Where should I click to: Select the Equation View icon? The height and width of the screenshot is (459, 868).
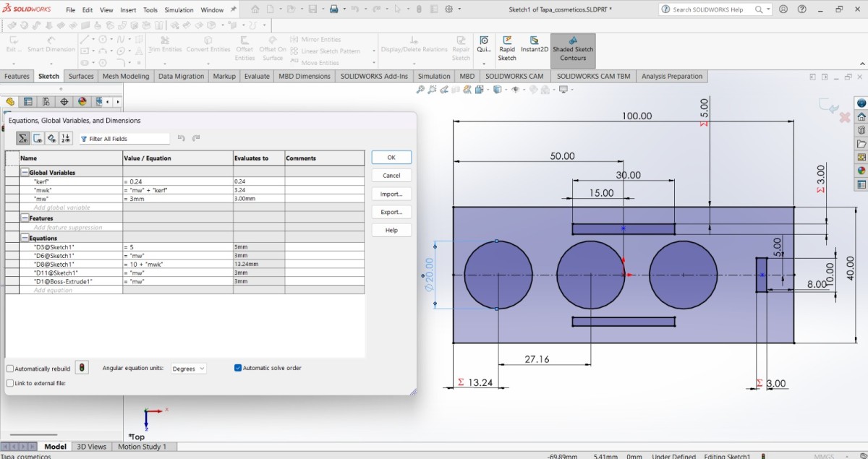[23, 138]
